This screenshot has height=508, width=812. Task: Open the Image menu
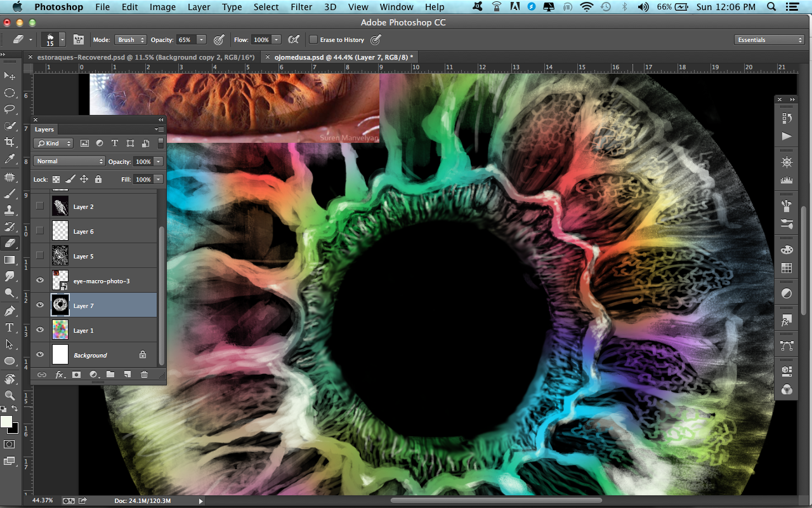pos(162,7)
